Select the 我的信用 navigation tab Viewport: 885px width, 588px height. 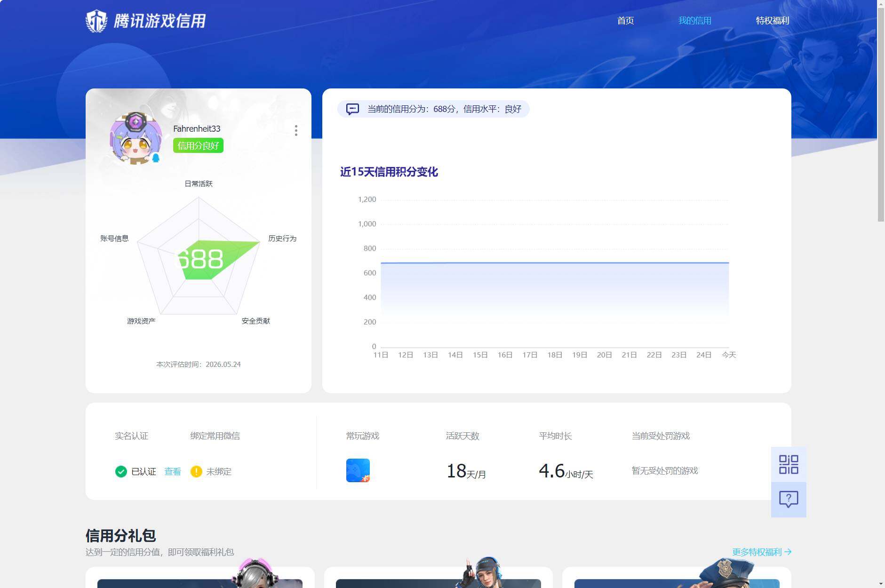click(x=694, y=21)
